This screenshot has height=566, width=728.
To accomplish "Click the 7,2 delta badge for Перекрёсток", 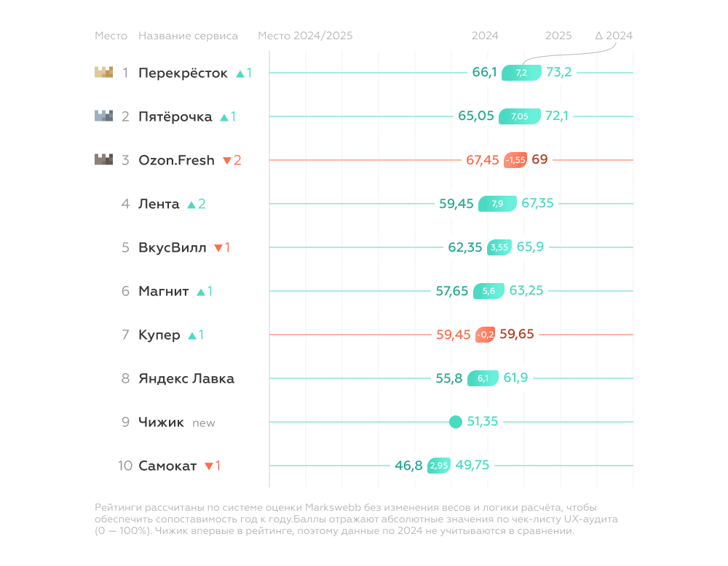I will 521,73.
